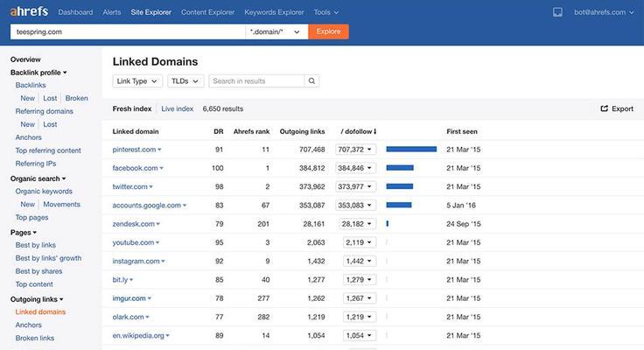The width and height of the screenshot is (644, 350).
Task: Expand the 373,977 dofollow dropdown
Action: point(355,186)
